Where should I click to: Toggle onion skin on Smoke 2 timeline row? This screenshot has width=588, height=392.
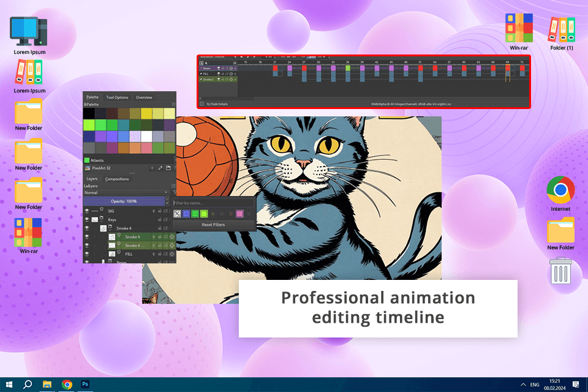coord(235,80)
